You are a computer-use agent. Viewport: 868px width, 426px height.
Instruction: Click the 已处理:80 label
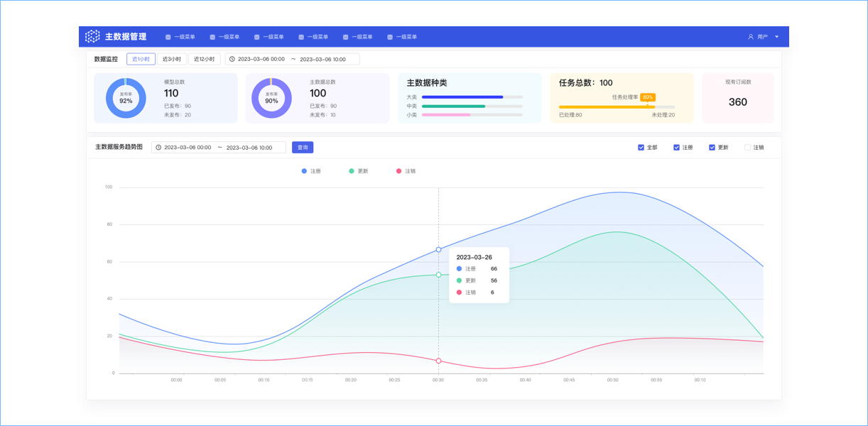click(x=570, y=115)
